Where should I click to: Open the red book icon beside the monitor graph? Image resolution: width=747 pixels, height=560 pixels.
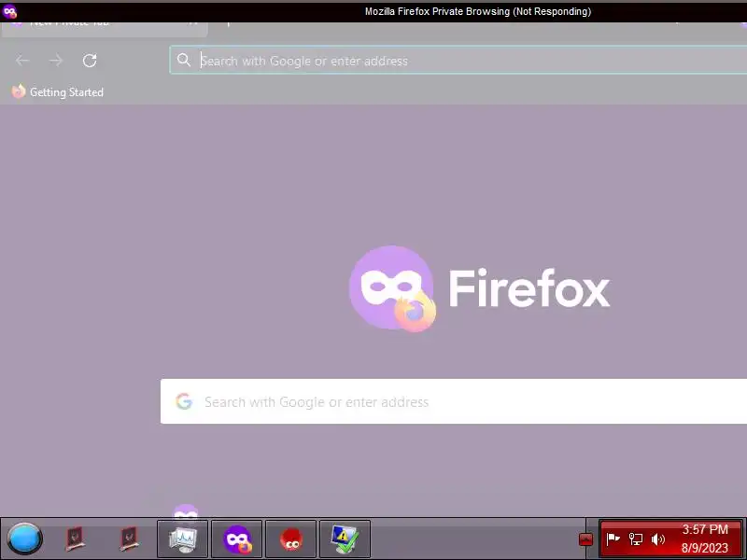click(129, 539)
